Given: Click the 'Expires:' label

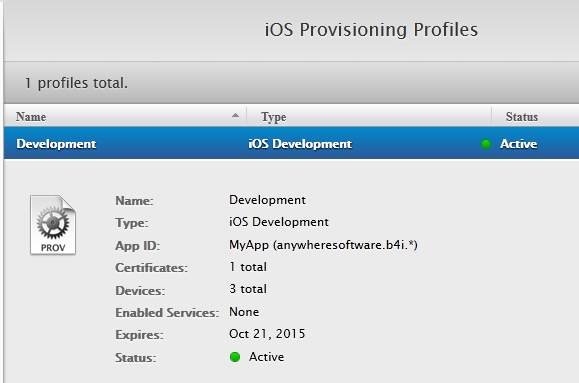Looking at the screenshot, I should (139, 335).
